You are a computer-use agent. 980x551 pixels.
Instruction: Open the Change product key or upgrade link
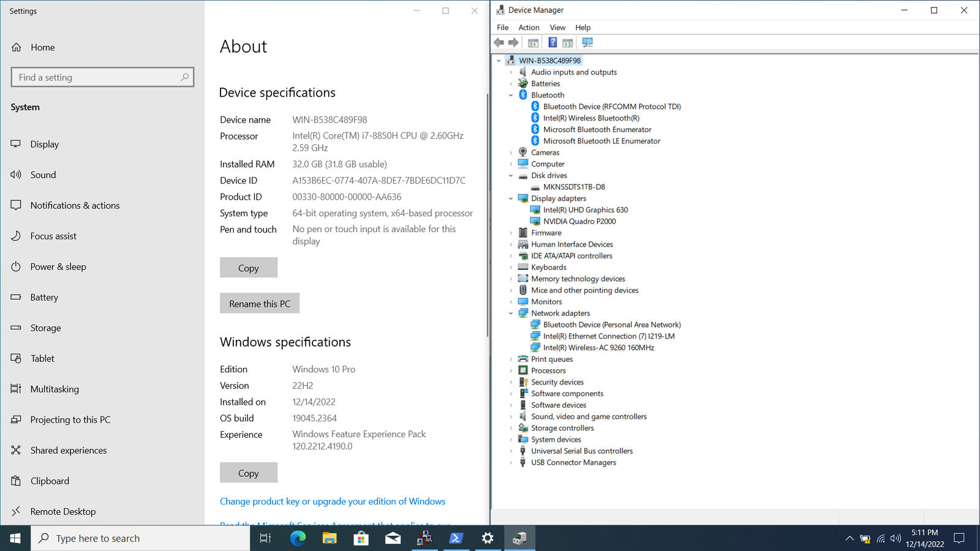[x=332, y=501]
